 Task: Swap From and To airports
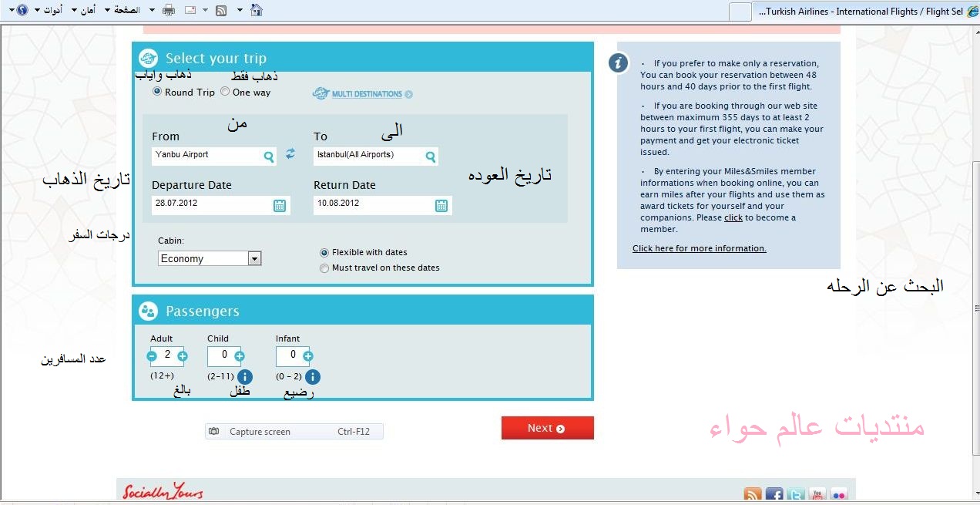point(290,154)
